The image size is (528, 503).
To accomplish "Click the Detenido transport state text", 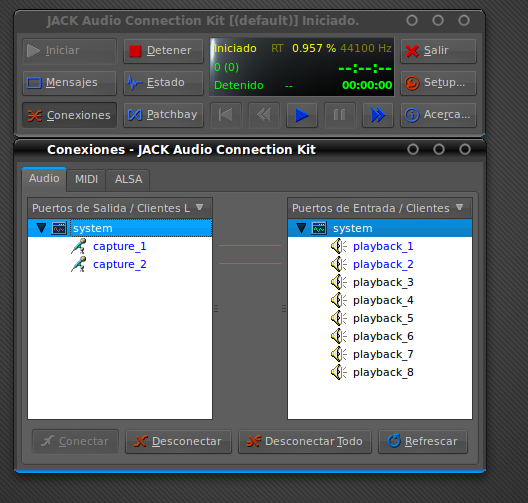I will 239,85.
